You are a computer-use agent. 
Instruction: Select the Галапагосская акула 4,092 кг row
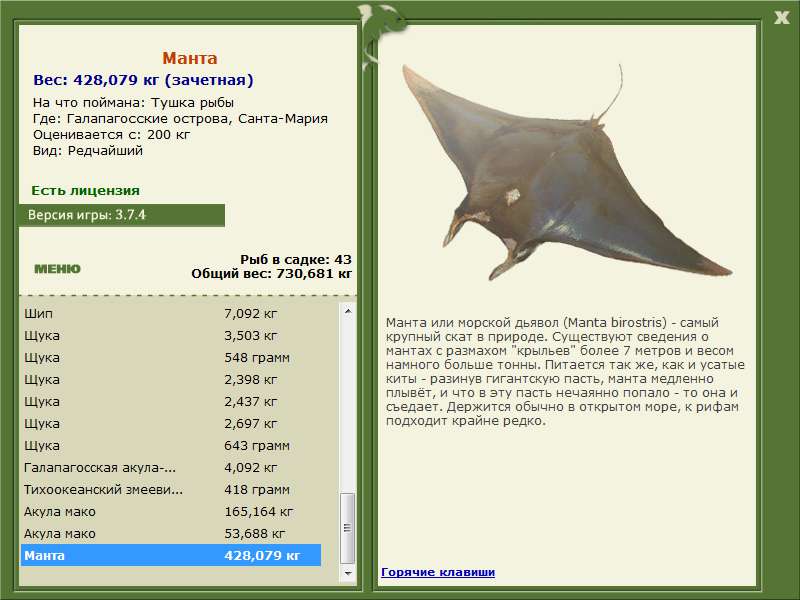coord(171,467)
